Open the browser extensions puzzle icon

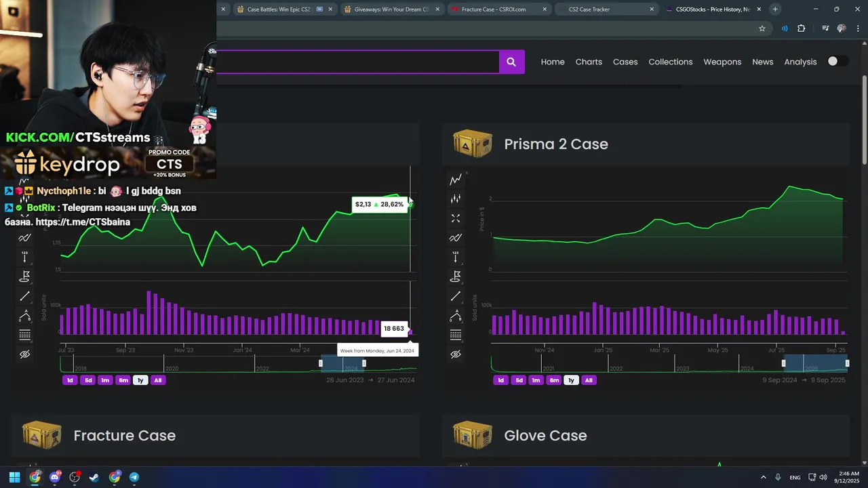(x=802, y=28)
